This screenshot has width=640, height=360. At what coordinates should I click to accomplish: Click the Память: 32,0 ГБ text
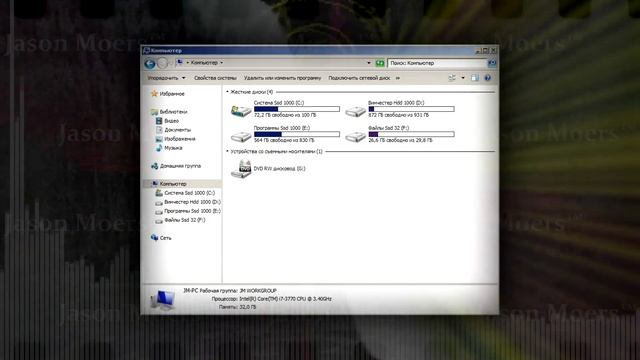[237, 307]
